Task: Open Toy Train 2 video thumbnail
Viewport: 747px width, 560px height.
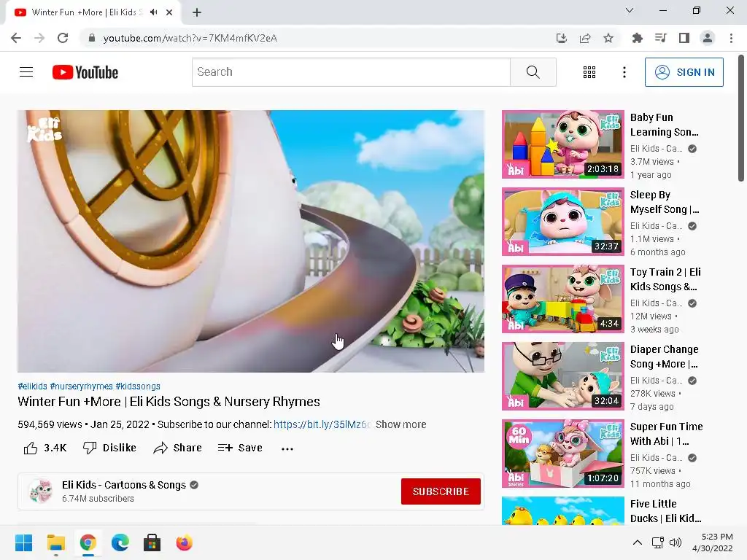Action: pyautogui.click(x=562, y=298)
